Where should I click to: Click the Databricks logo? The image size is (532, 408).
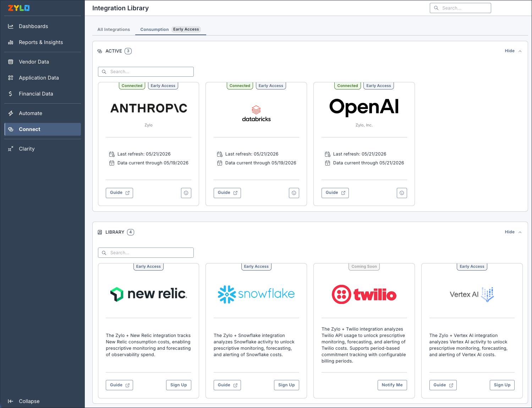click(256, 114)
